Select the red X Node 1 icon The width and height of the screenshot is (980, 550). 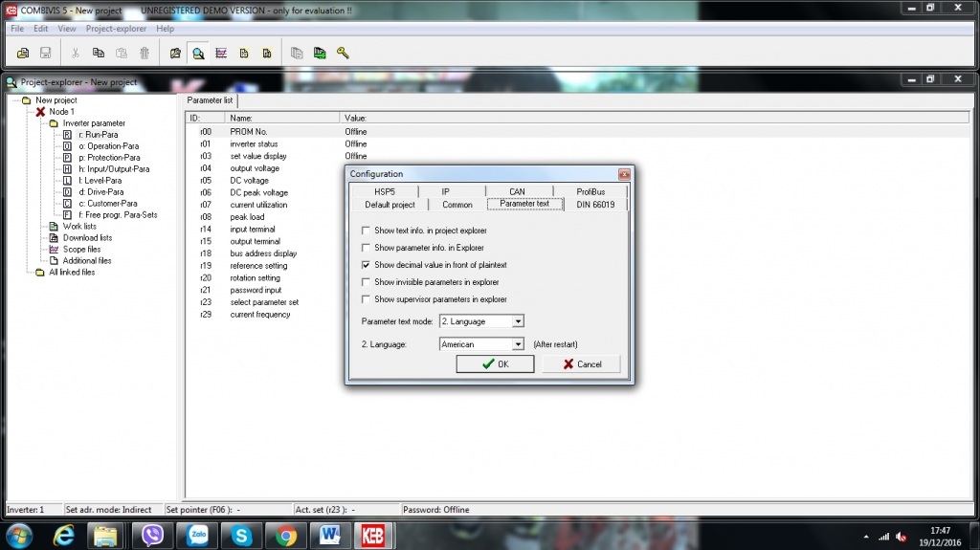[40, 112]
